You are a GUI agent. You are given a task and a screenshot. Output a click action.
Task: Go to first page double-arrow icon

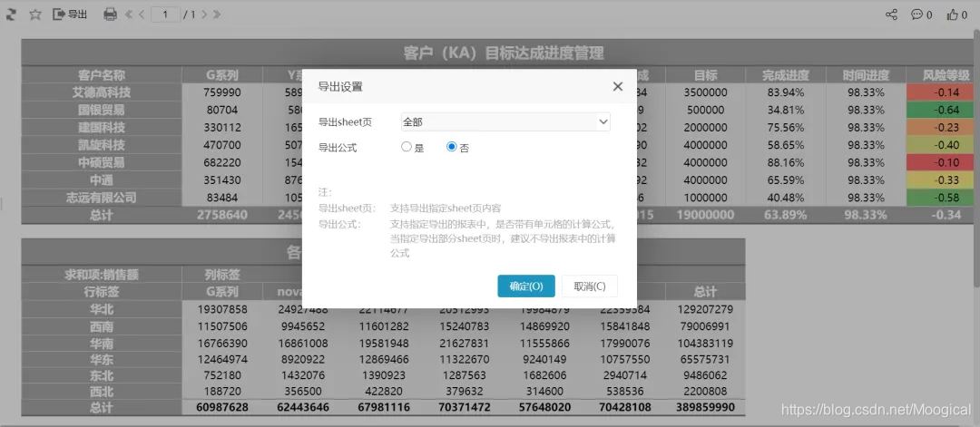click(129, 15)
